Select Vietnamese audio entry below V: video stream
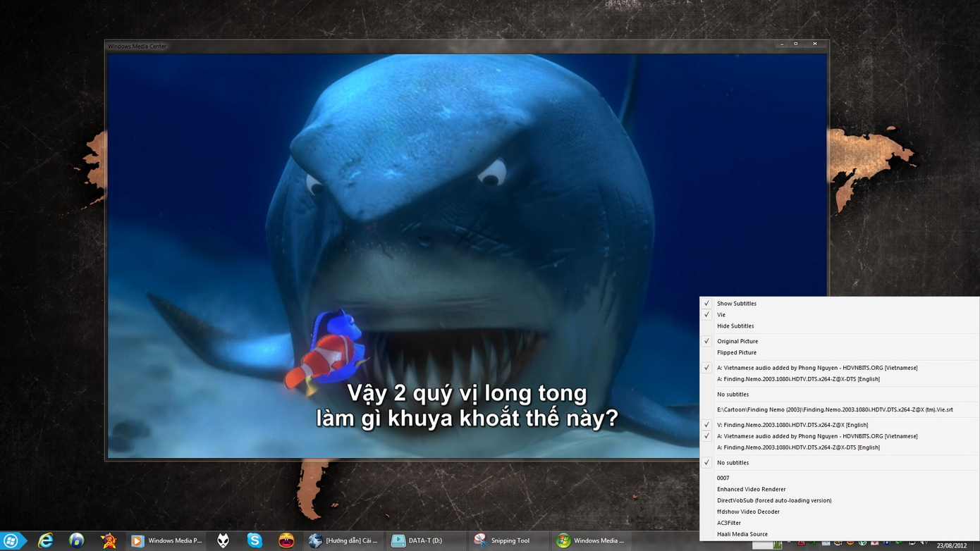The image size is (980, 551). [x=839, y=436]
